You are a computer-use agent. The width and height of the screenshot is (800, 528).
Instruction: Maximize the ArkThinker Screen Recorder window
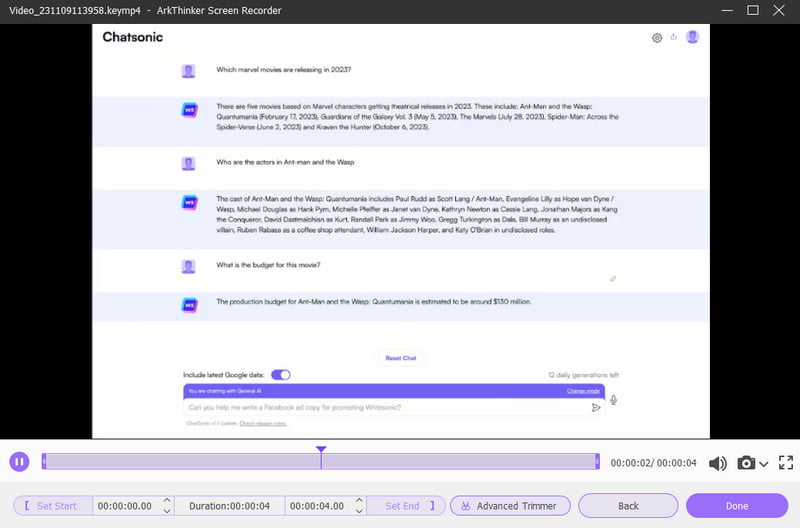tap(753, 10)
